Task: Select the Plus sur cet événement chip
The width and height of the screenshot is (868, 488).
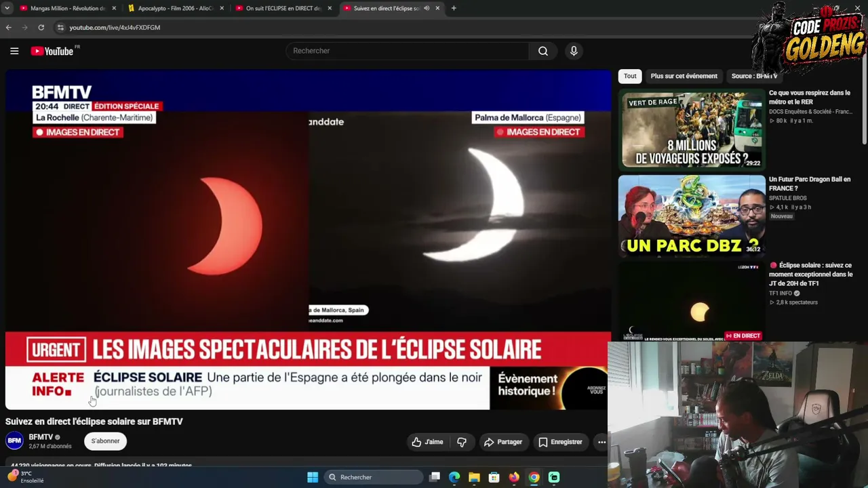Action: 684,76
